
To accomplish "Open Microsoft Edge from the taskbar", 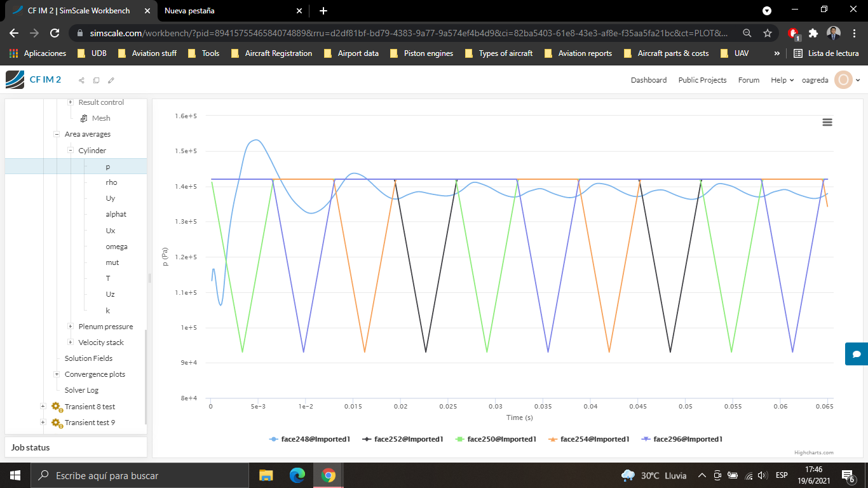I will [297, 475].
